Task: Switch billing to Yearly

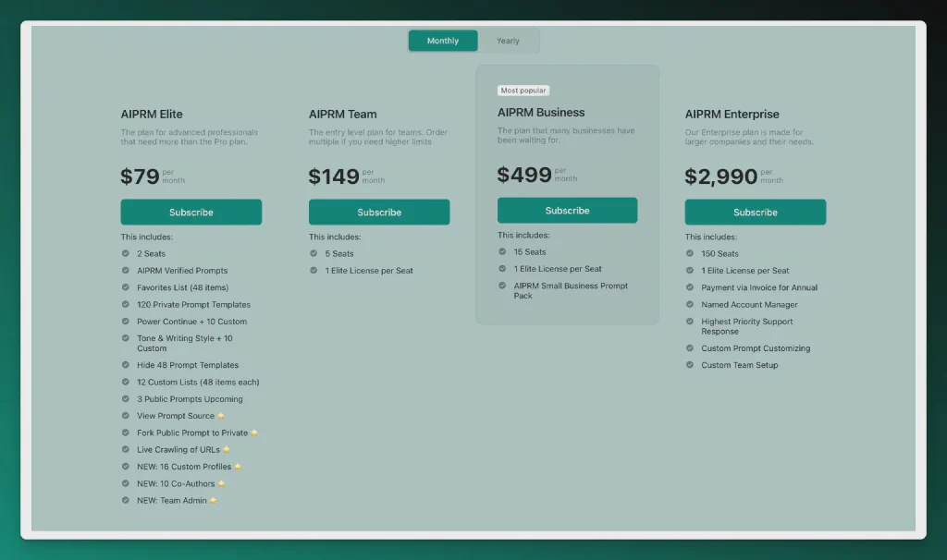Action: point(508,41)
